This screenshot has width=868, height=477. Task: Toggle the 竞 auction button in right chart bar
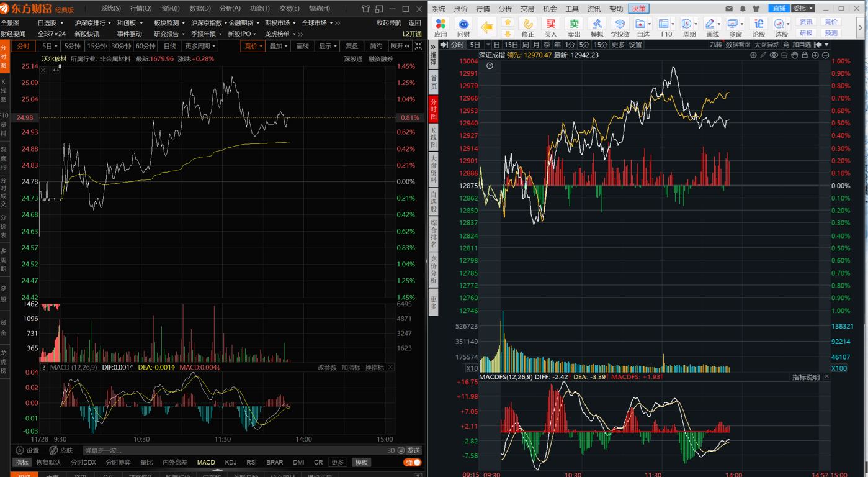(786, 45)
